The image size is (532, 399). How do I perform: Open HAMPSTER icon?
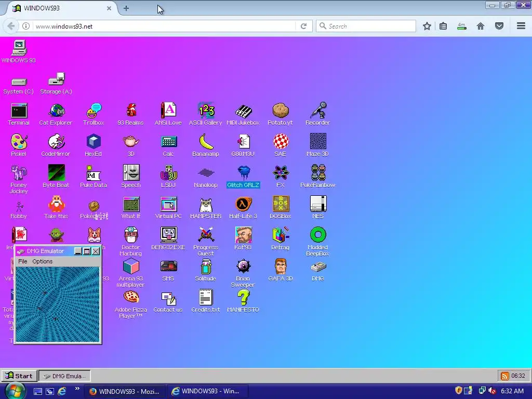pyautogui.click(x=206, y=208)
